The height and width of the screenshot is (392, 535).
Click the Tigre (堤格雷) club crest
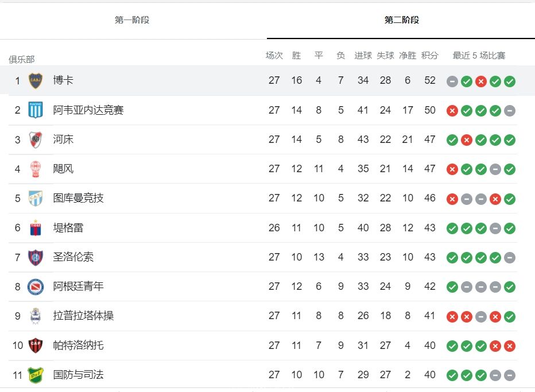pyautogui.click(x=36, y=227)
